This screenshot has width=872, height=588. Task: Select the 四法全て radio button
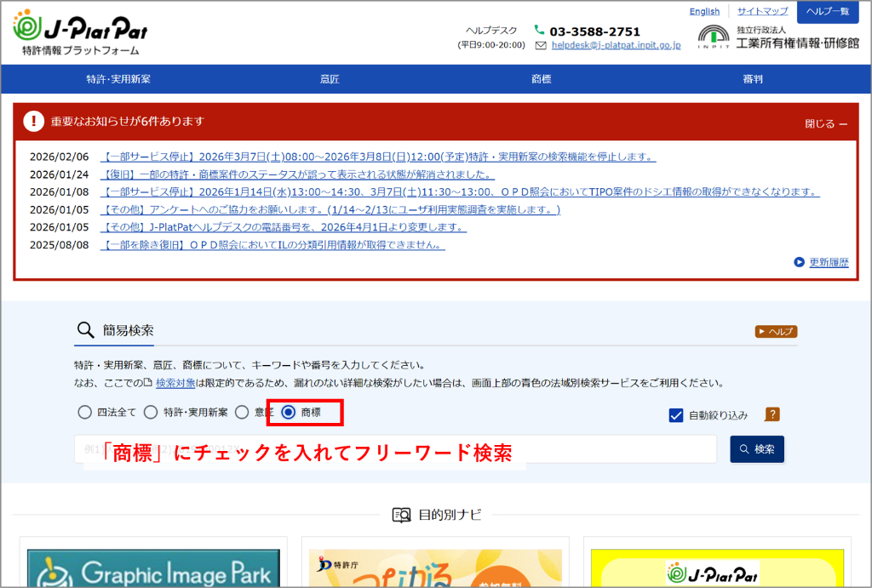[85, 413]
